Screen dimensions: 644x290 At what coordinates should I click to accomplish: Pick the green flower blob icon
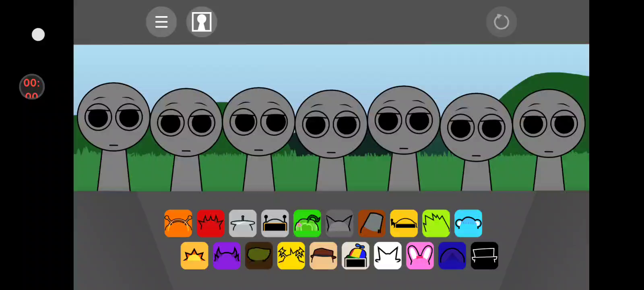[x=307, y=224]
